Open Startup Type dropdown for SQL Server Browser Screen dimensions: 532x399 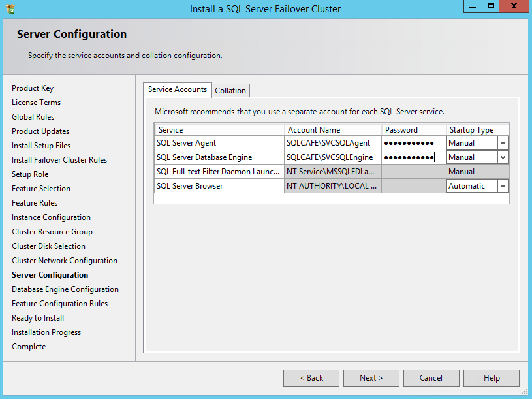click(x=503, y=186)
